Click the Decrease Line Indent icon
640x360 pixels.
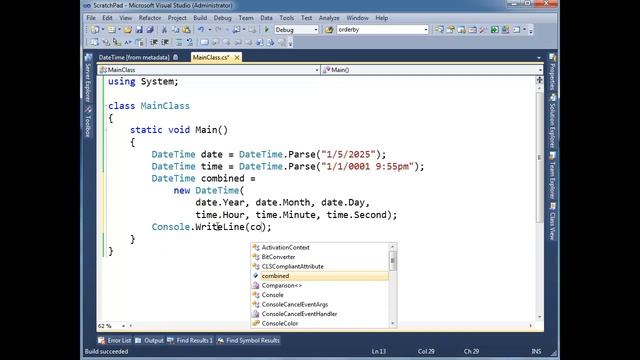154,42
